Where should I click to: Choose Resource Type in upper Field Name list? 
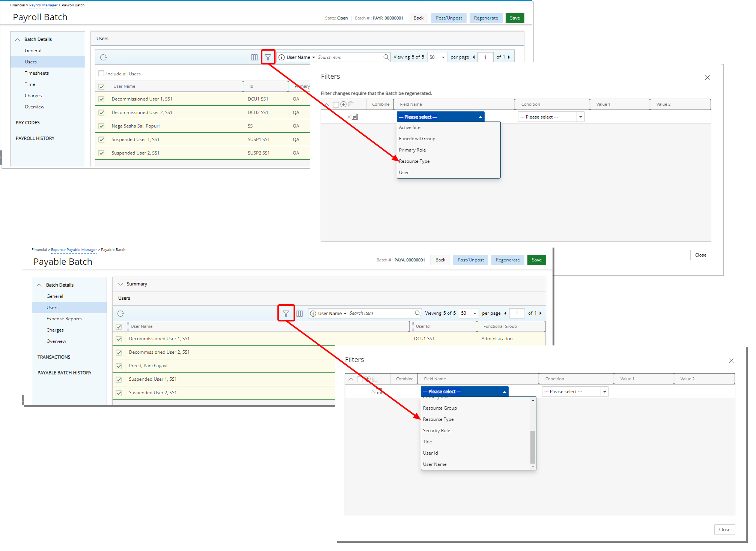coord(449,161)
